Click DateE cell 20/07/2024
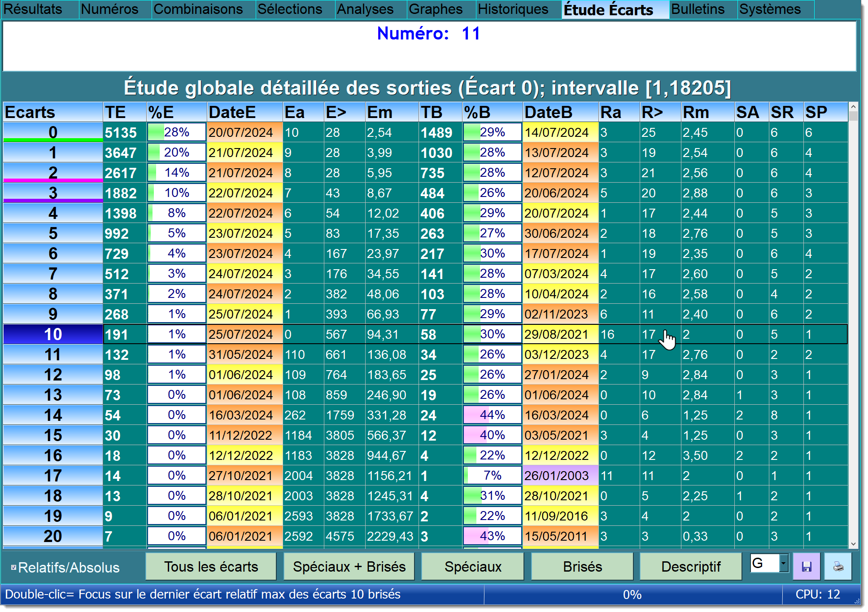 [245, 132]
